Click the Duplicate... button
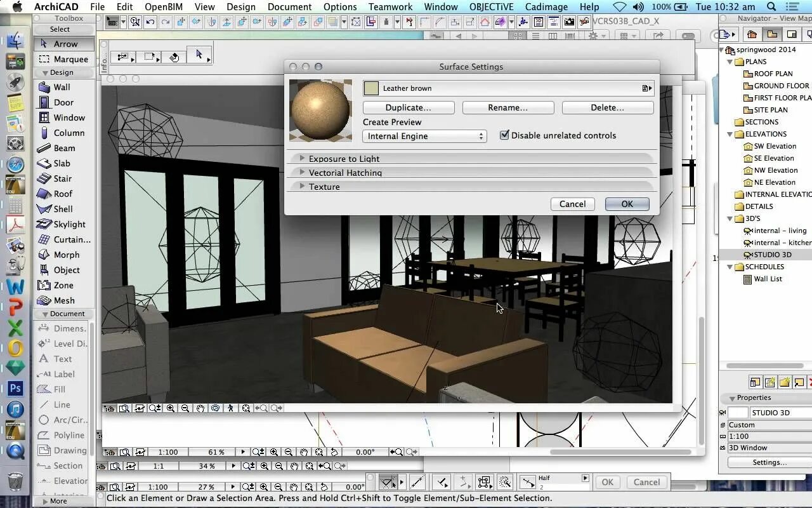812x508 pixels. [409, 107]
